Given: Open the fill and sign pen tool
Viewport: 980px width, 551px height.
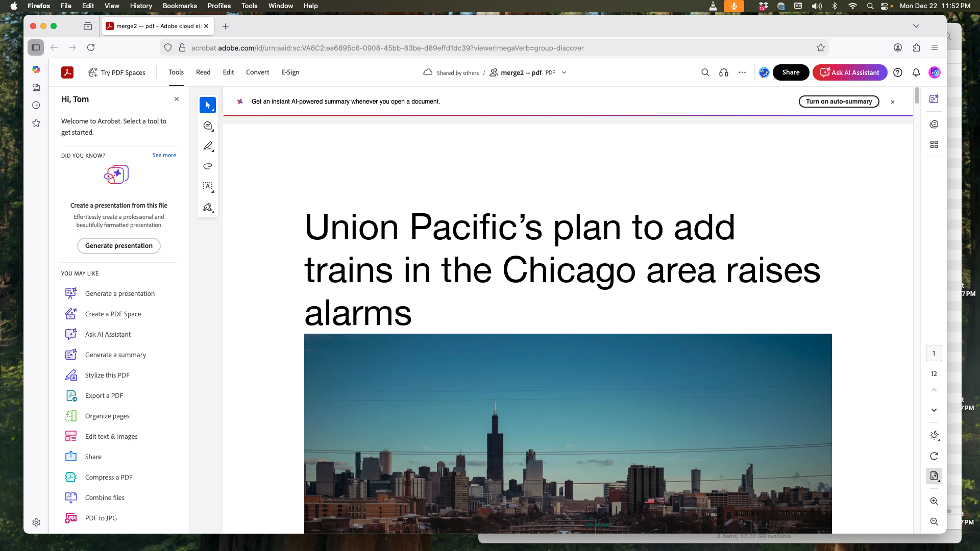Looking at the screenshot, I should coord(207,207).
